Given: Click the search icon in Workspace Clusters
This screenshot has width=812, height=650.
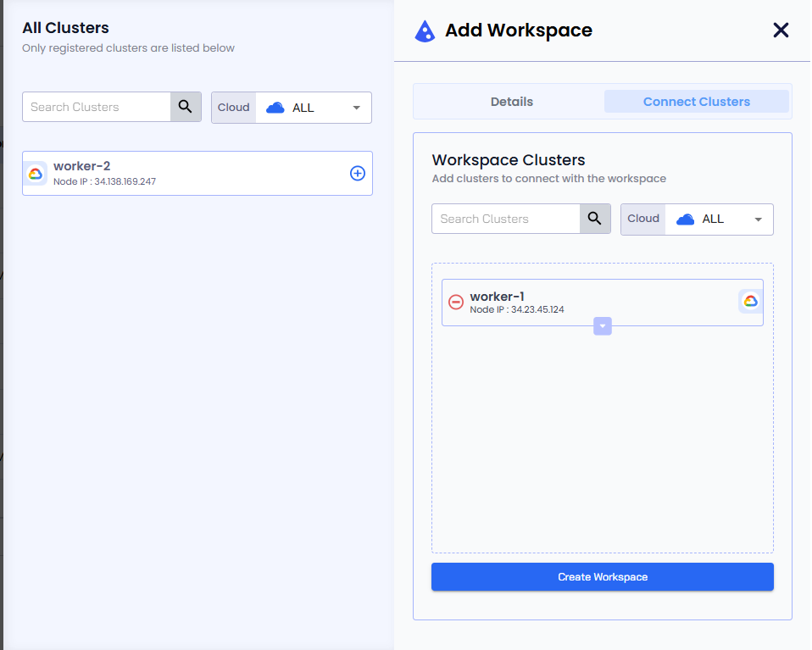Looking at the screenshot, I should (595, 219).
